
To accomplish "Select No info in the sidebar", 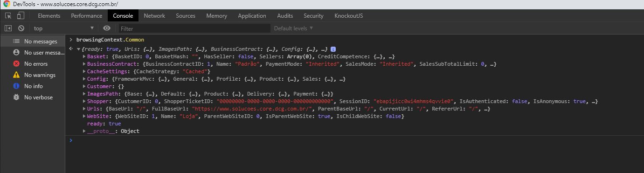I will 32,86.
